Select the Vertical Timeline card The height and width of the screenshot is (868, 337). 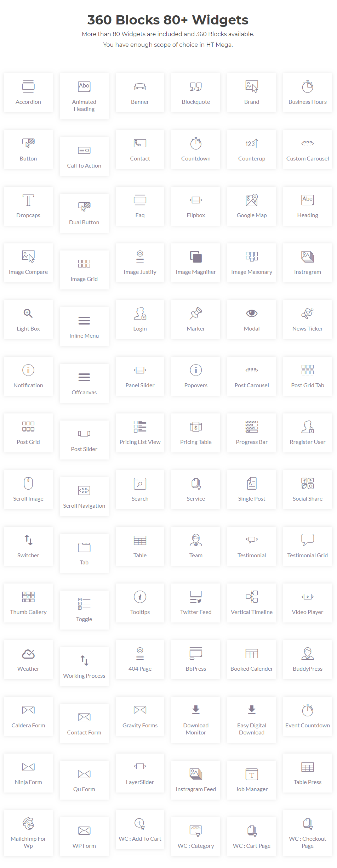click(x=252, y=603)
